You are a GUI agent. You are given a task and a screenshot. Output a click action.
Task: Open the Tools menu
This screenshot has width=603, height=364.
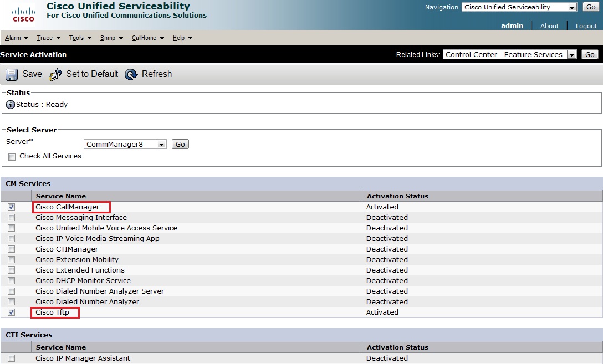pyautogui.click(x=80, y=38)
